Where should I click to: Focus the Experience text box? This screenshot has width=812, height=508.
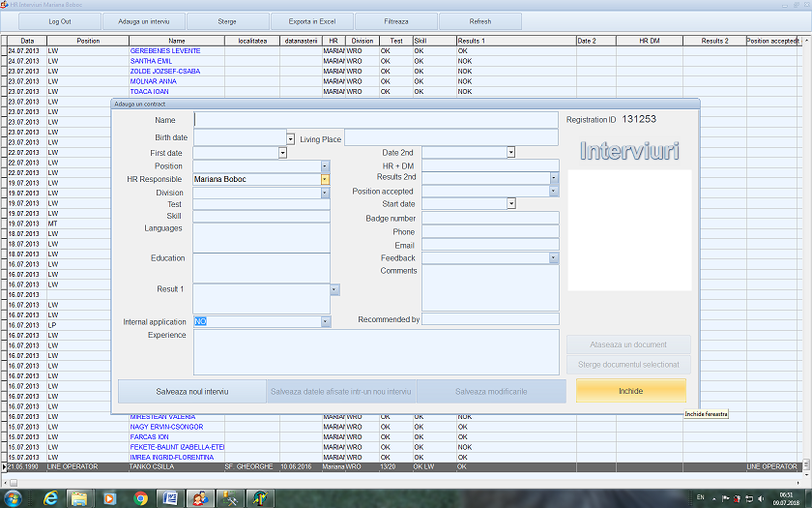point(375,352)
